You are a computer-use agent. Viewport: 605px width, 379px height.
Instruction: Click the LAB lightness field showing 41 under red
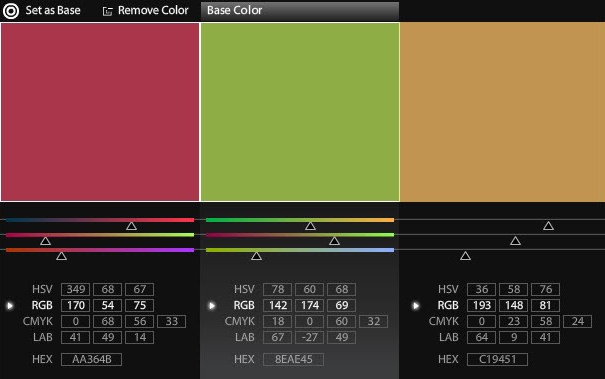pos(76,337)
